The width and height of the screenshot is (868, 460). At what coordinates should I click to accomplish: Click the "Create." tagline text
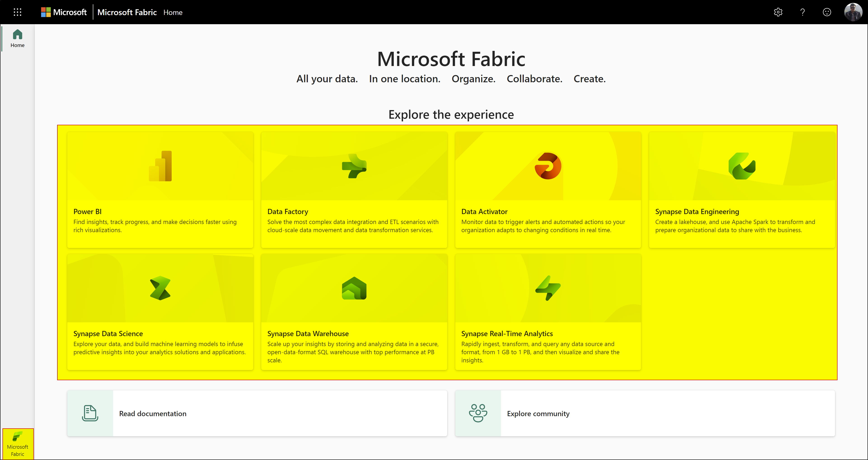(x=590, y=79)
